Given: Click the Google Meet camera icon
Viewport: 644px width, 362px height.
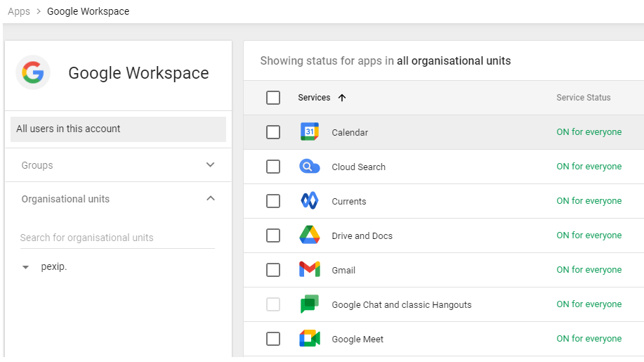Looking at the screenshot, I should 310,339.
